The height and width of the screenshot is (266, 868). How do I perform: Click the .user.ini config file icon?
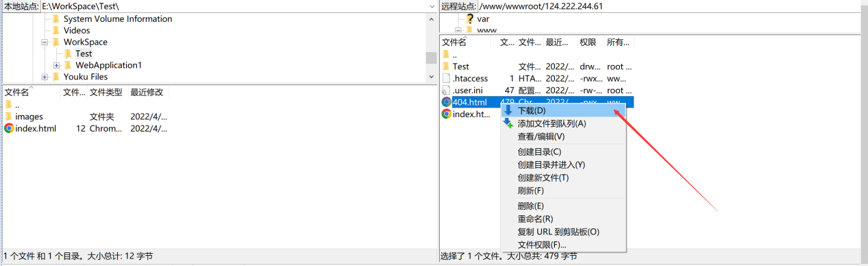pyautogui.click(x=446, y=90)
